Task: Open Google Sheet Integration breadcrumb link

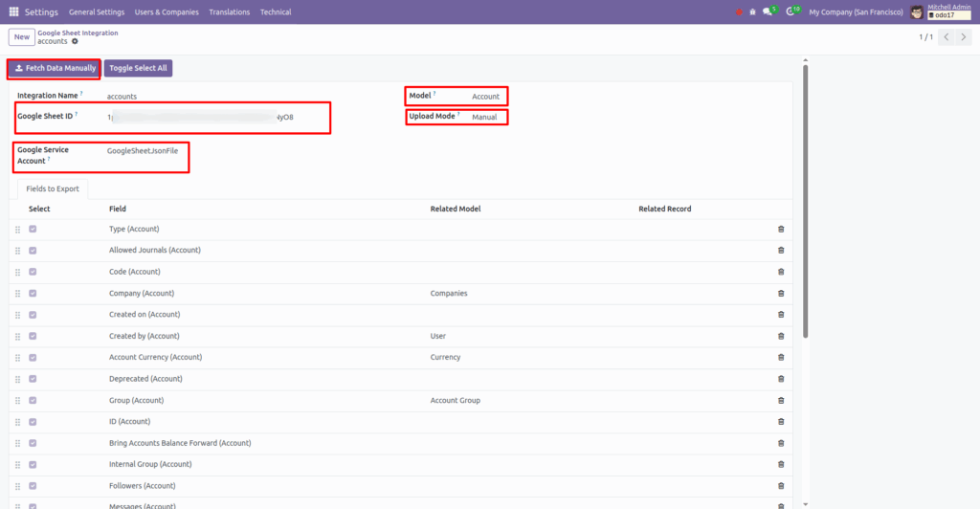Action: (x=78, y=33)
